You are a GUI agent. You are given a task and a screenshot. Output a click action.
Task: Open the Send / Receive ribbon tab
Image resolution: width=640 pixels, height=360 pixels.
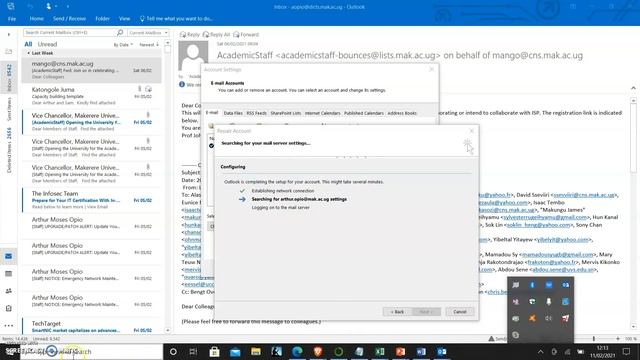click(x=69, y=19)
